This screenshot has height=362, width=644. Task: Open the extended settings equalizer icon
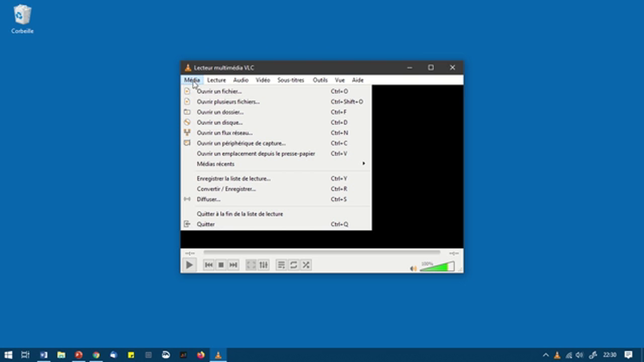click(263, 265)
